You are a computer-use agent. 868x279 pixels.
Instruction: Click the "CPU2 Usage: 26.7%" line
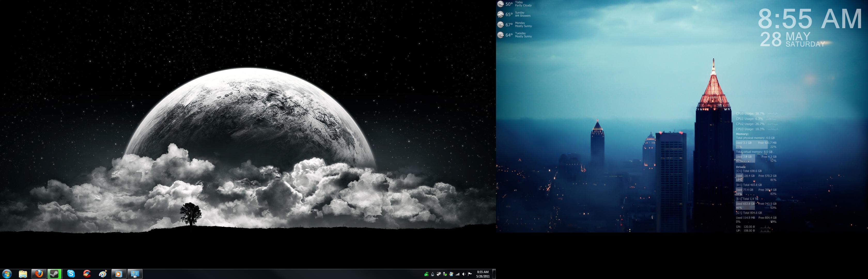click(x=750, y=124)
